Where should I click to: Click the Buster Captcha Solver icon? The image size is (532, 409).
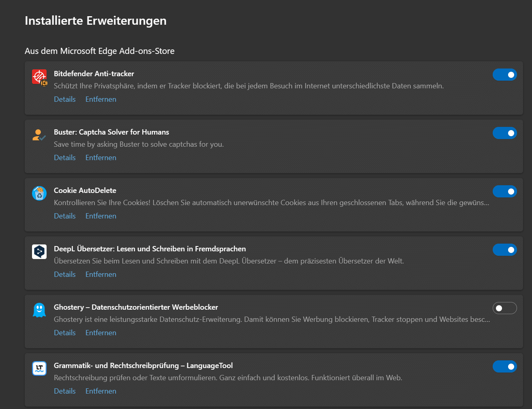39,135
